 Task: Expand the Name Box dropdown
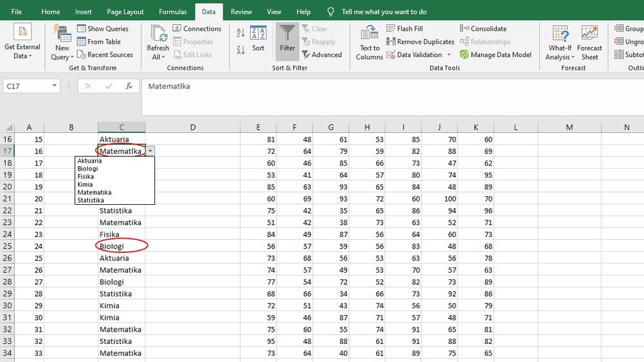click(54, 85)
